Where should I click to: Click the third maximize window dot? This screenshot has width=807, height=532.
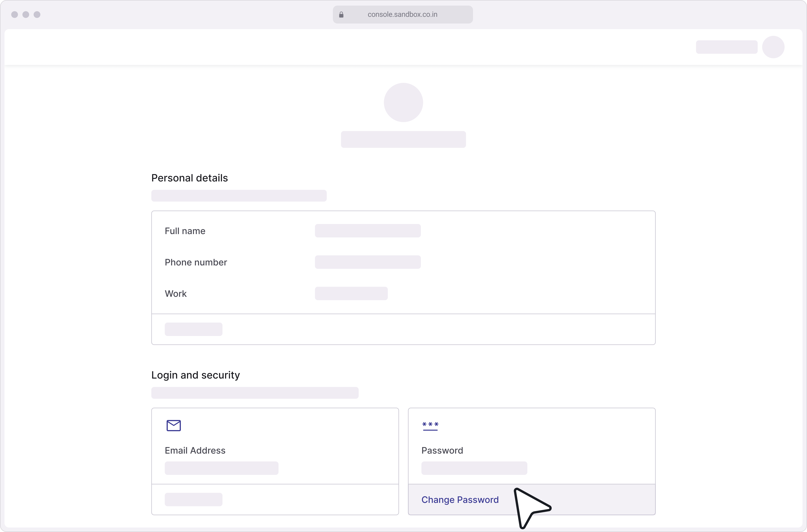(37, 15)
